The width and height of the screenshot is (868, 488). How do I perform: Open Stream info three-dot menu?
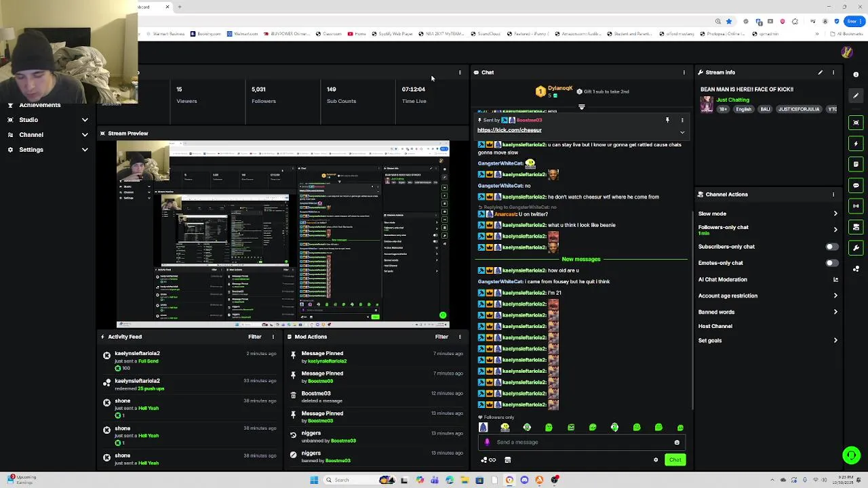click(833, 73)
